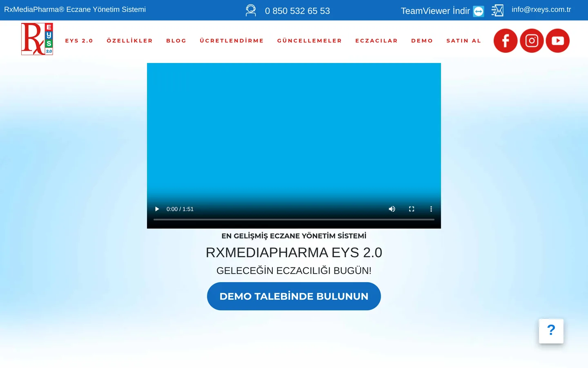Click the RXMEDIAPHARMA EYS 2.0 heading
Screen dimensions: 588x368
[x=294, y=253]
